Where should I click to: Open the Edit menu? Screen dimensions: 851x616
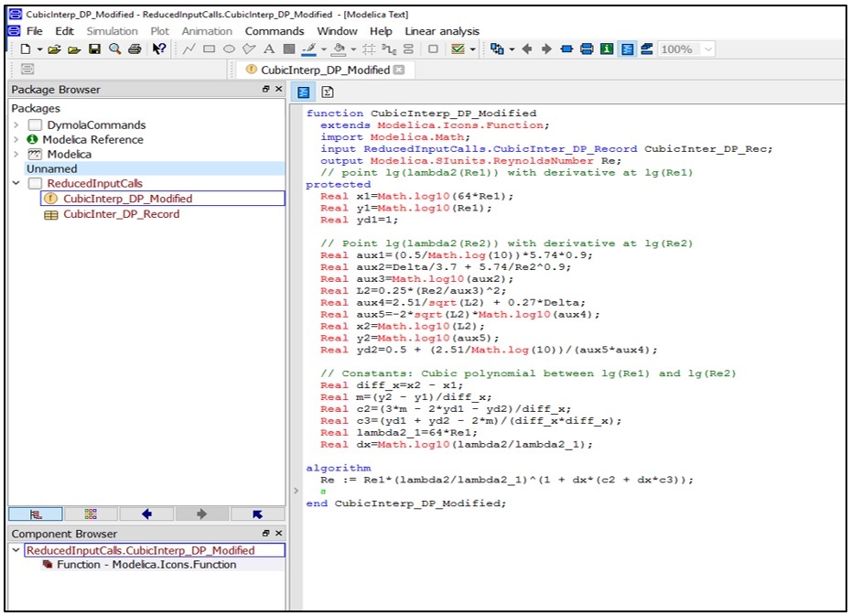pos(64,31)
